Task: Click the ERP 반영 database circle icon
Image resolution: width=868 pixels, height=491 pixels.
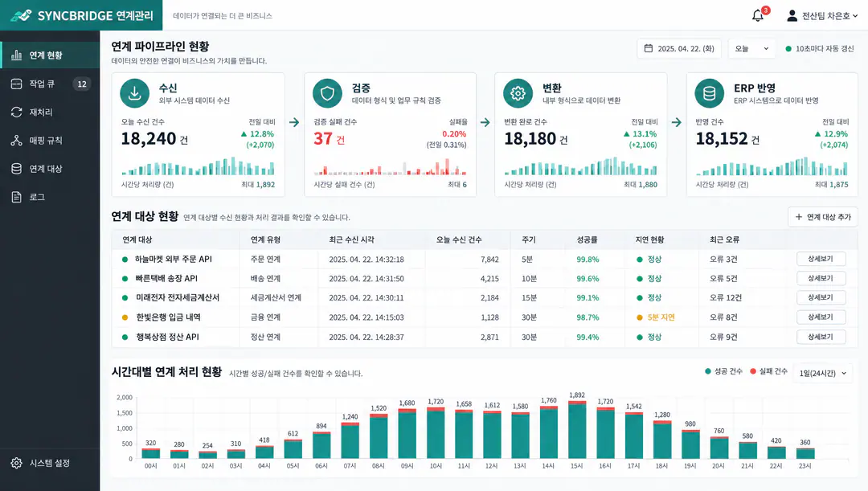Action: coord(709,93)
